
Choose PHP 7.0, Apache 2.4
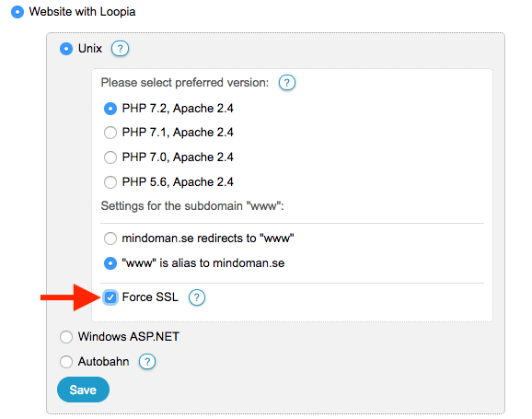point(110,157)
